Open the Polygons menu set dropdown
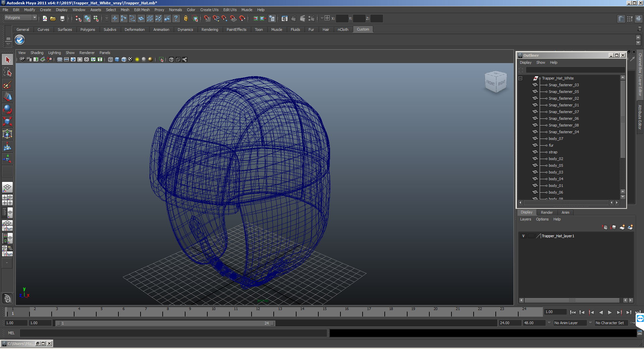644x349 pixels. coord(20,18)
